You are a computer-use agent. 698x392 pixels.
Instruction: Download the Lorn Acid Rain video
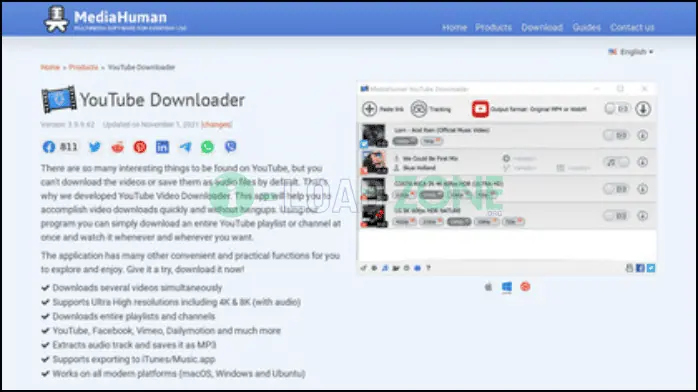pyautogui.click(x=643, y=135)
